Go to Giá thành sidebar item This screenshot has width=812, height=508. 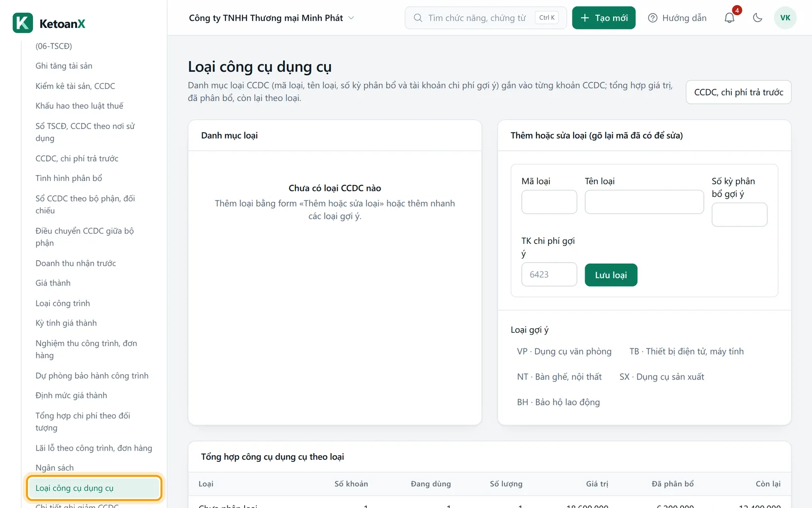53,283
